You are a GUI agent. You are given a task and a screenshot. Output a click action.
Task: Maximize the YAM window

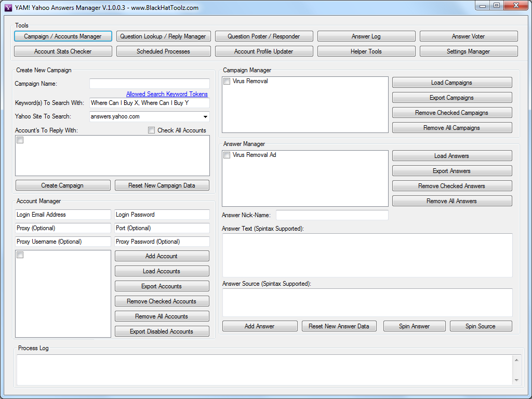pyautogui.click(x=497, y=6)
